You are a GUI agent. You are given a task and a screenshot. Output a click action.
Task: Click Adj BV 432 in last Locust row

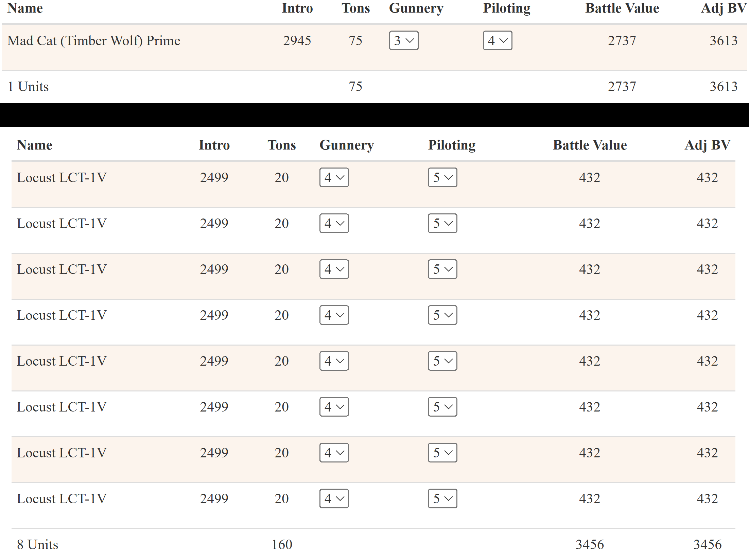pos(708,498)
